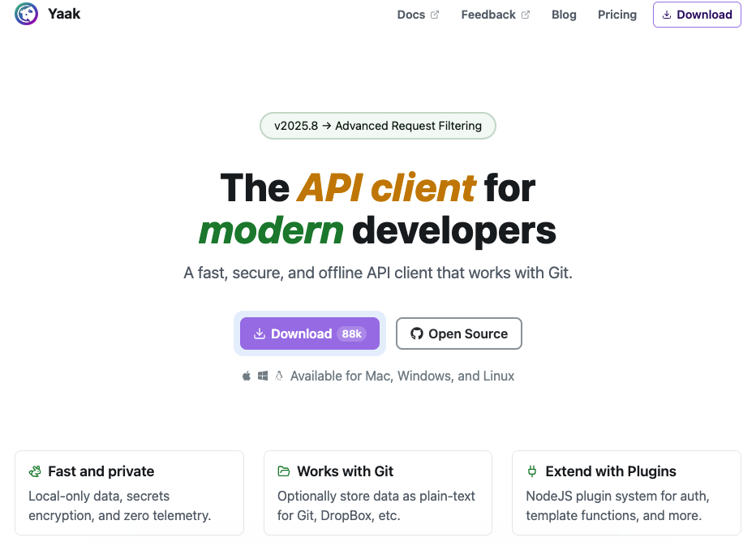
Task: Click the orange 'API client' headline words
Action: [387, 187]
